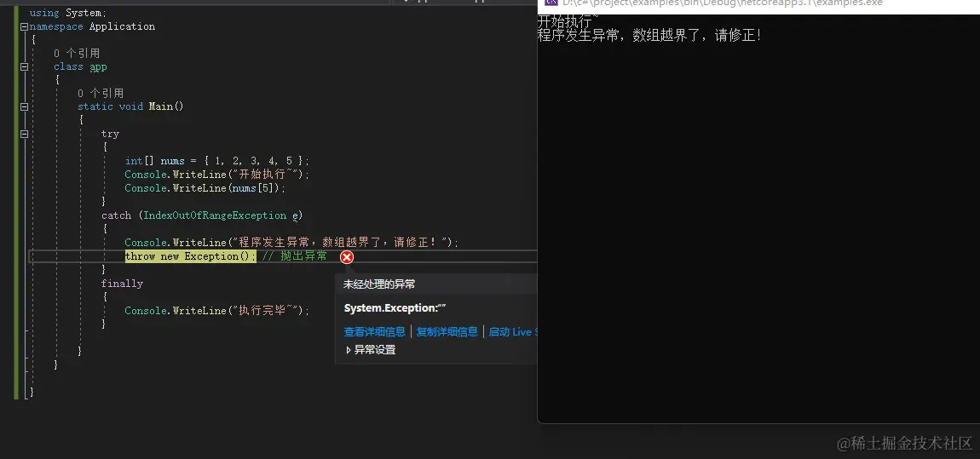Click the static void Main() declaration
Image resolution: width=980 pixels, height=459 pixels.
[130, 106]
